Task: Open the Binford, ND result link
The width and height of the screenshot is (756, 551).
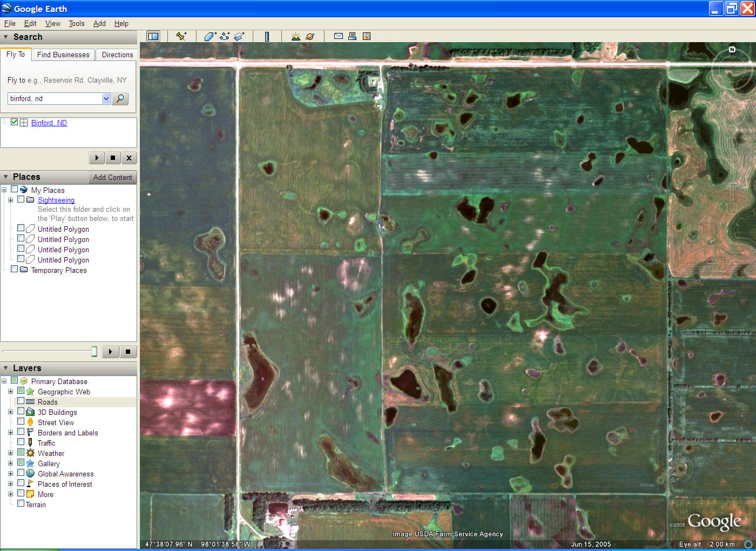Action: coord(49,123)
